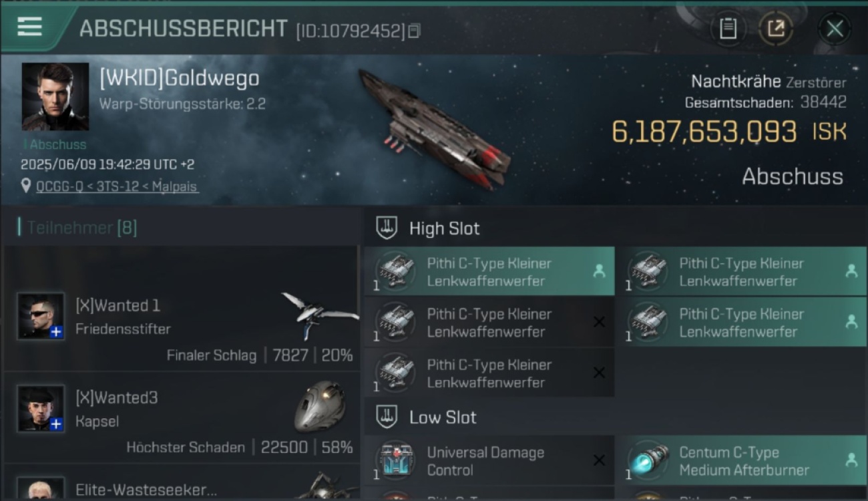Open [X]Wanted 1 participant portrait

(x=41, y=316)
